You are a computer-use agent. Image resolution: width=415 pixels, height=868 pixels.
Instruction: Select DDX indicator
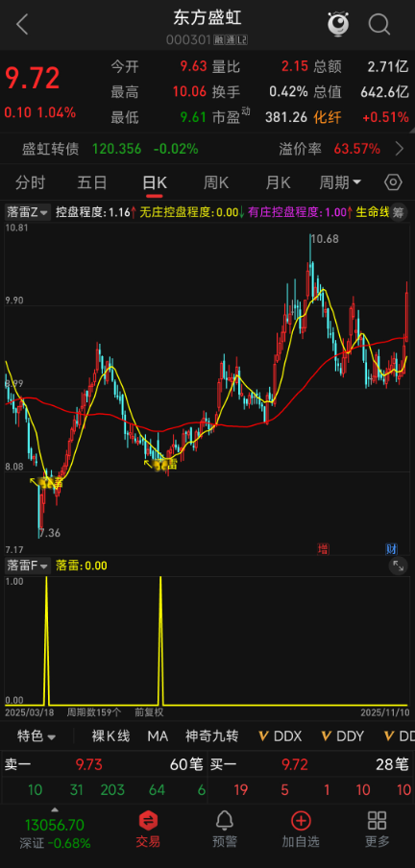[x=281, y=736]
